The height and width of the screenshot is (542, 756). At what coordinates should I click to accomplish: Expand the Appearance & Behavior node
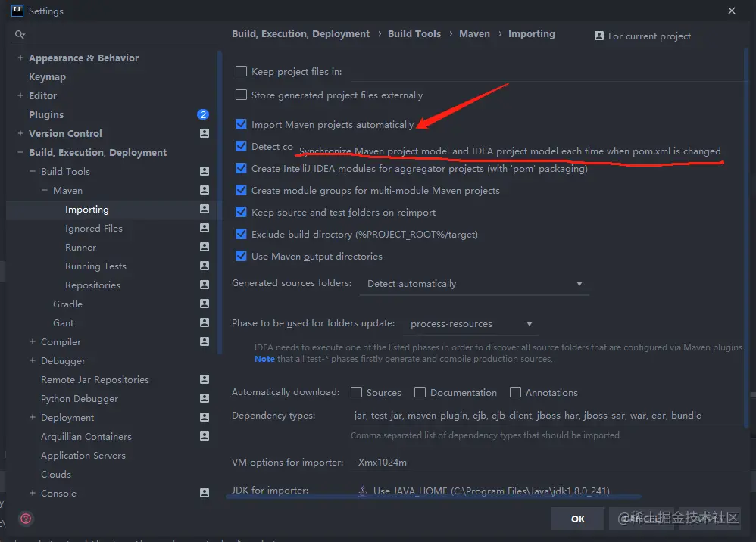20,58
